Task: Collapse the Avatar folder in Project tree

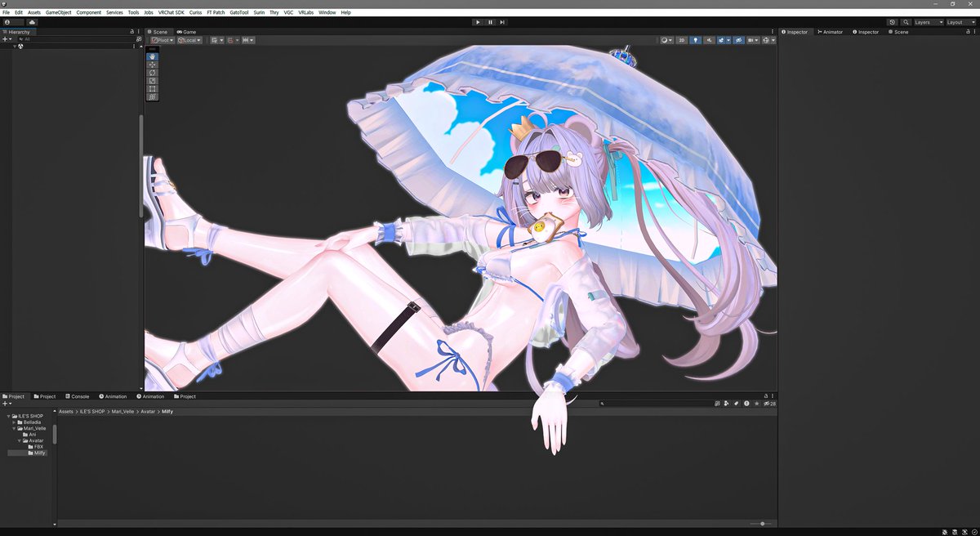Action: pyautogui.click(x=21, y=440)
